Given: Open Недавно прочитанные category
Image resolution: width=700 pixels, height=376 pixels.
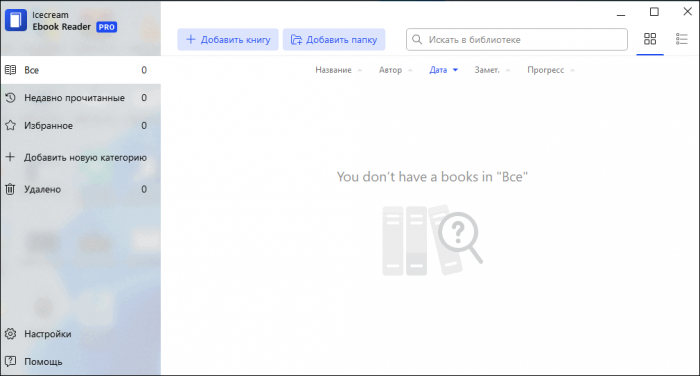Looking at the screenshot, I should click(x=81, y=98).
